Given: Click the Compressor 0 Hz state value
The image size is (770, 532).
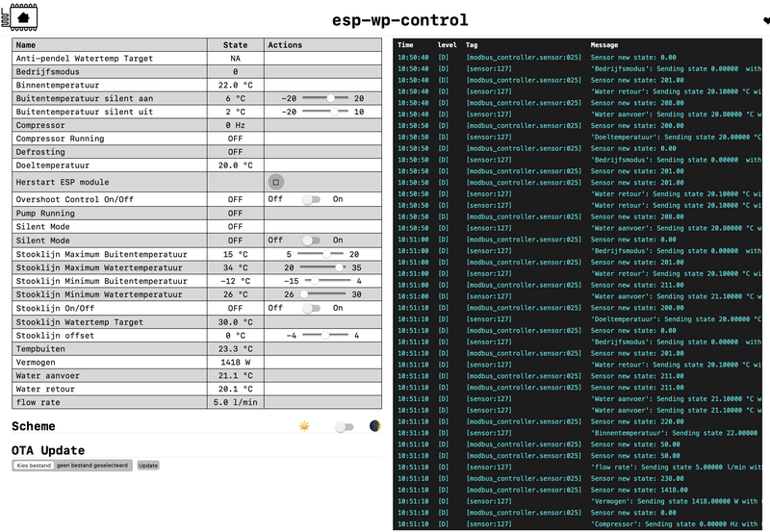Looking at the screenshot, I should coord(235,125).
